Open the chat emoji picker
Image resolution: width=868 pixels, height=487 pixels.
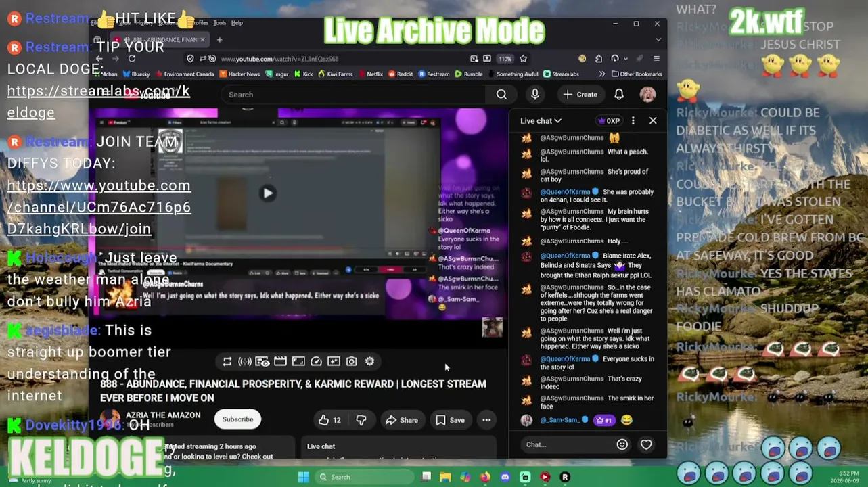pyautogui.click(x=622, y=445)
